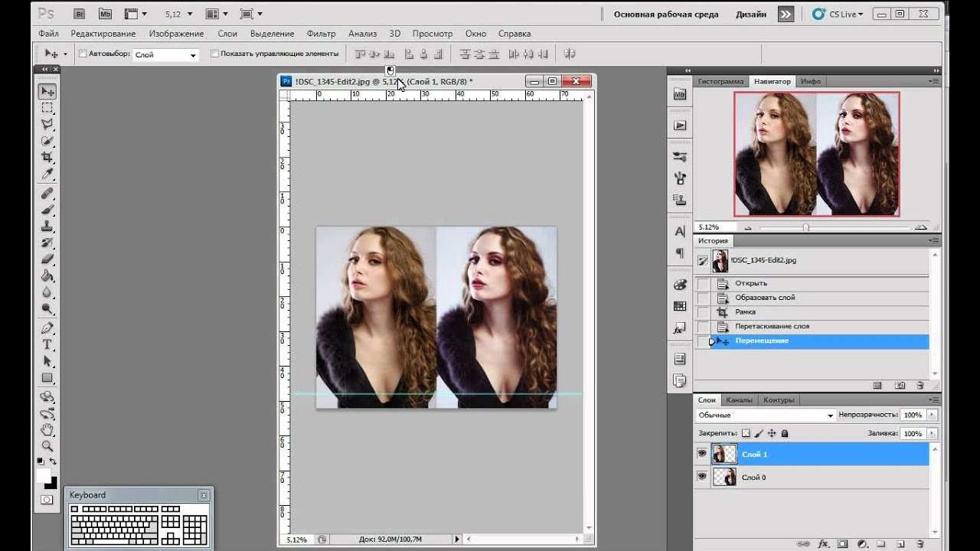Select the Hand tool
This screenshot has width=980, height=551.
click(x=47, y=429)
